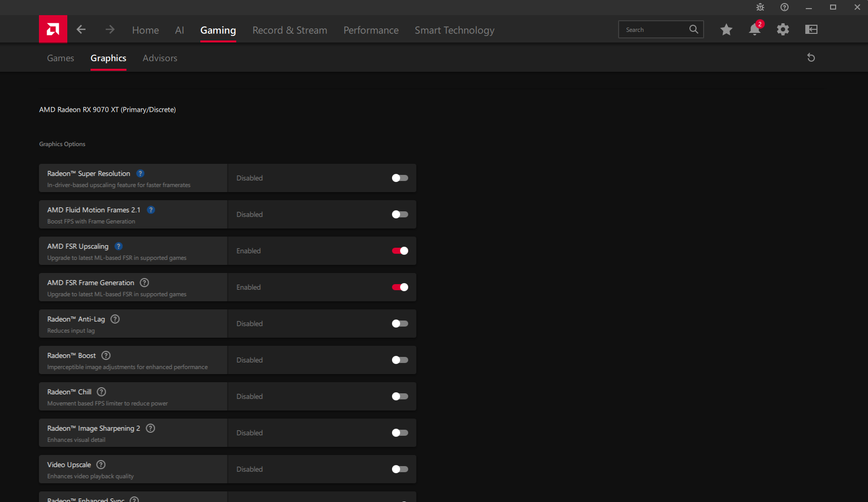Open the help question mark in title bar
This screenshot has width=868, height=502.
click(x=785, y=7)
